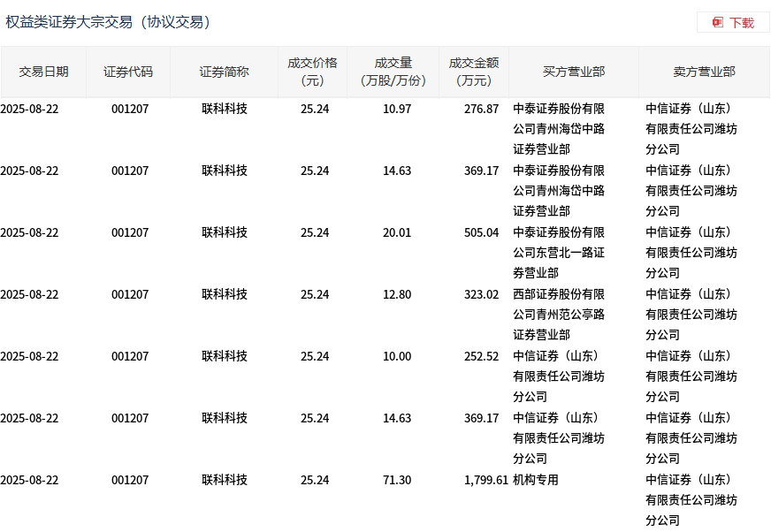Select the 12.80 volume cell

click(x=397, y=294)
